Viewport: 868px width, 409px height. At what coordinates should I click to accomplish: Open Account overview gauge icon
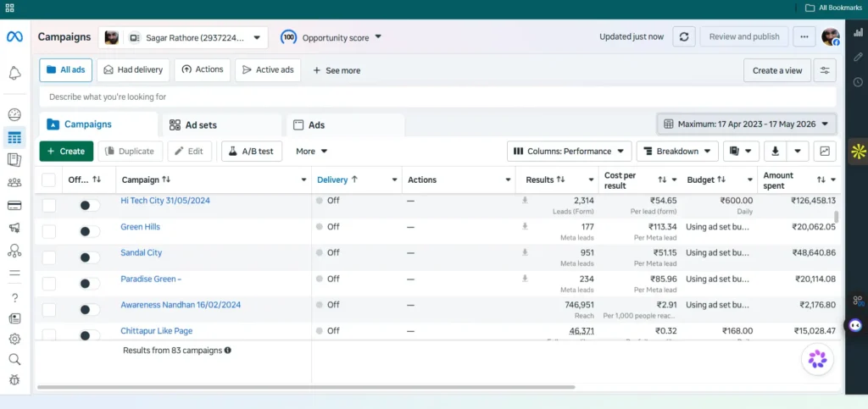click(x=14, y=115)
